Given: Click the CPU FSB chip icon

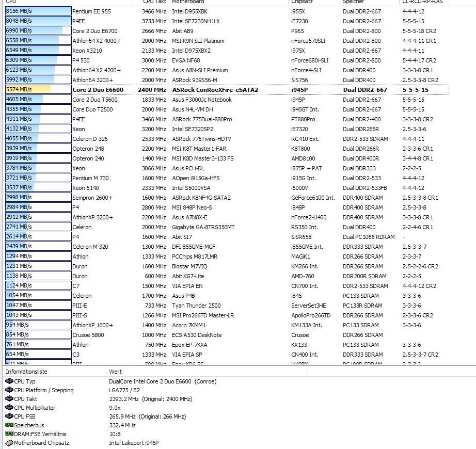Looking at the screenshot, I should [x=9, y=416].
